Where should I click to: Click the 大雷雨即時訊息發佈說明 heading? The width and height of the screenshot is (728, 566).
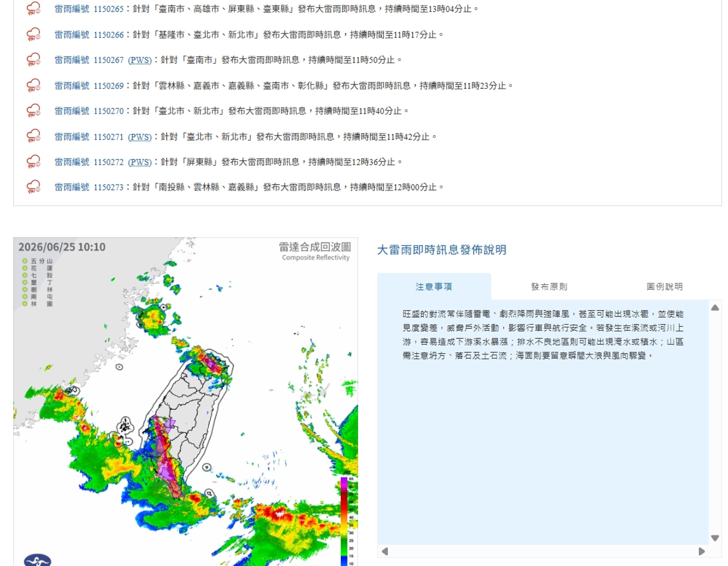(x=442, y=250)
